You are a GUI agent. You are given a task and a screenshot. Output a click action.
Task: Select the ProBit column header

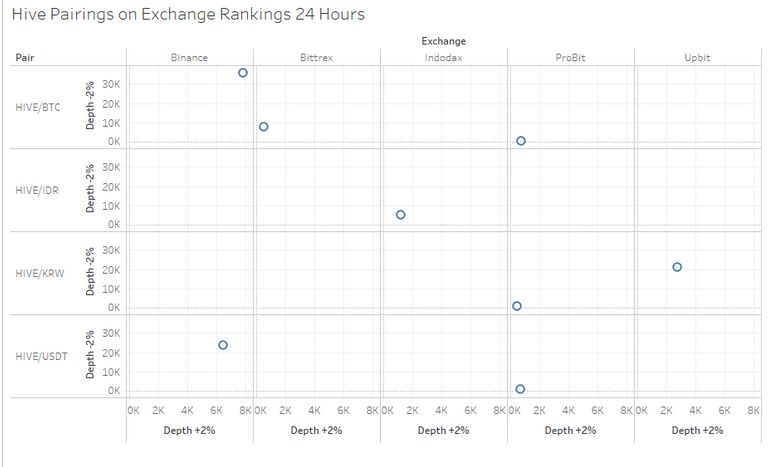click(570, 57)
